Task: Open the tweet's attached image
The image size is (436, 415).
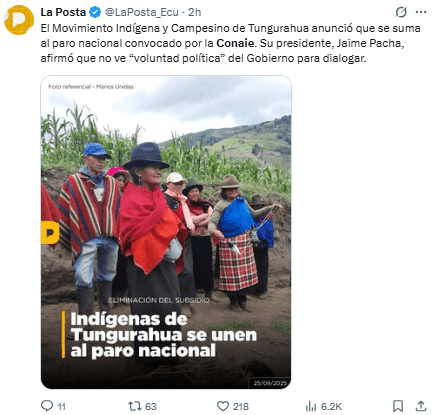Action: click(166, 232)
